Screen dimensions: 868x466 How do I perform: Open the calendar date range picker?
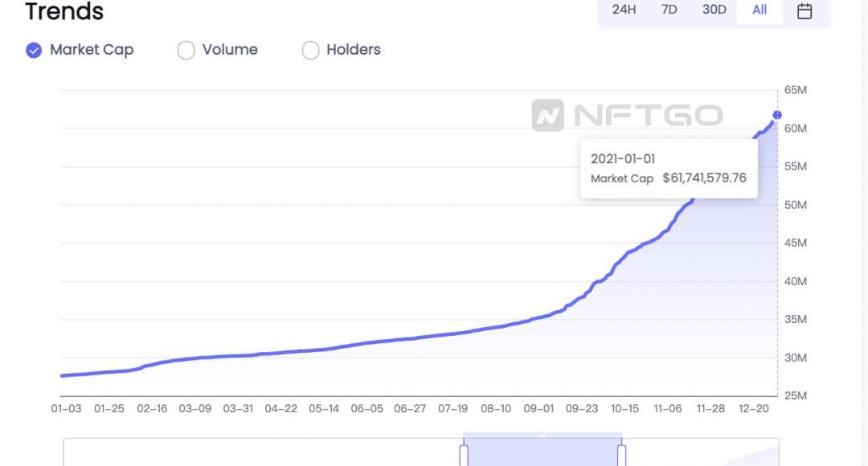(805, 10)
